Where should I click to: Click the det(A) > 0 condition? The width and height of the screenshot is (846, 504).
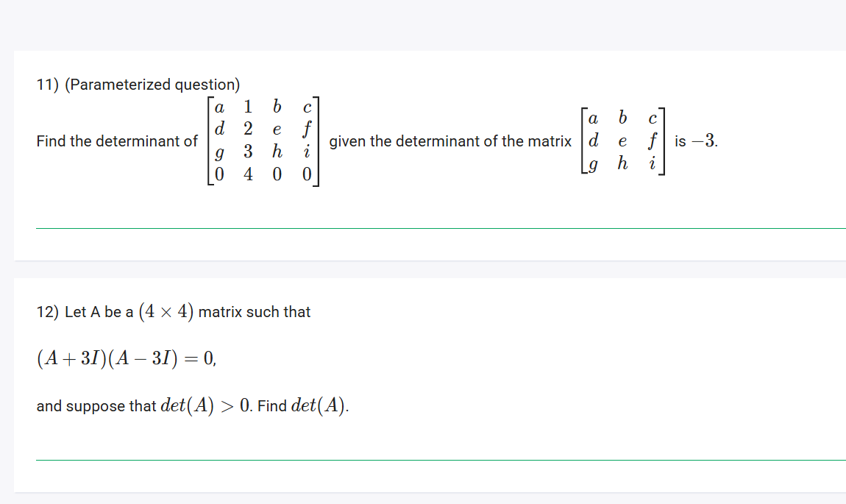pyautogui.click(x=206, y=405)
